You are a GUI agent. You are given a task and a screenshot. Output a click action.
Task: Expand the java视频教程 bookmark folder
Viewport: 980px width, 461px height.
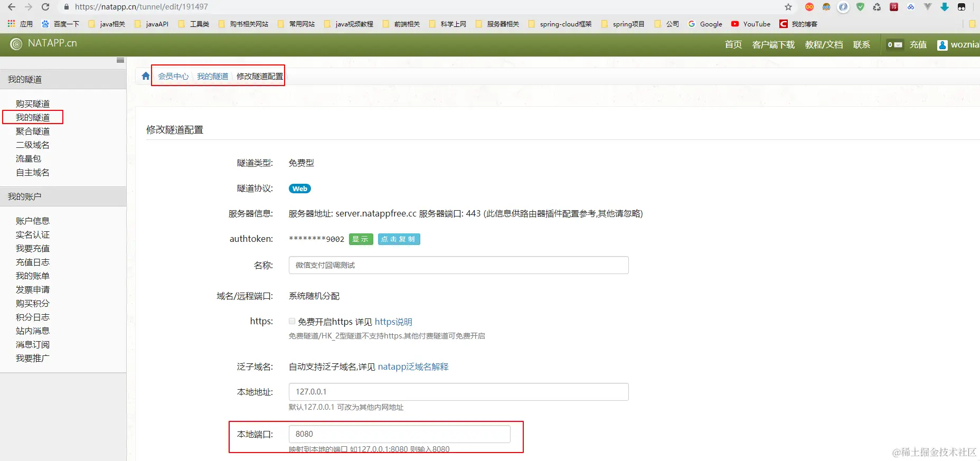348,24
